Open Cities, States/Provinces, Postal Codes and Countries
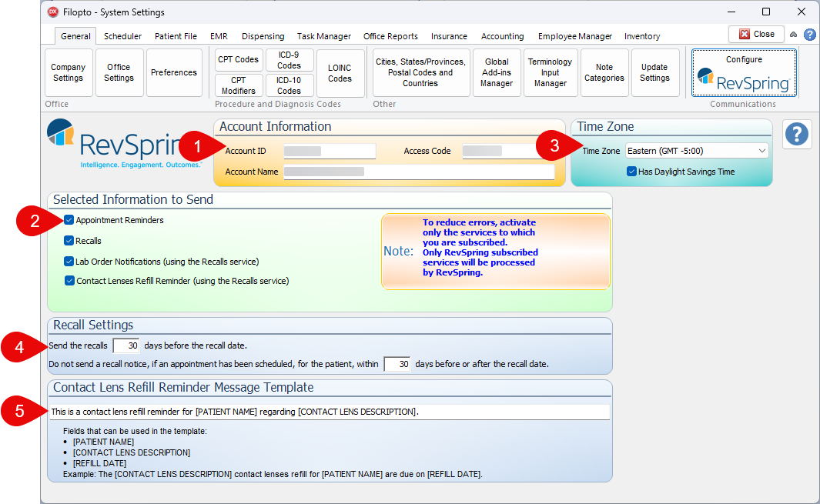Image resolution: width=820 pixels, height=504 pixels. click(420, 72)
